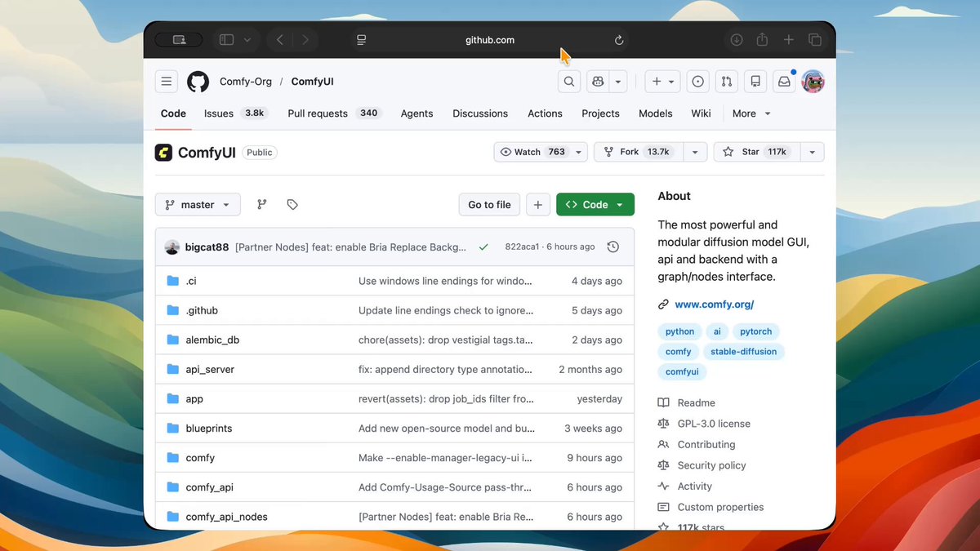Open pull requests icon in header
The height and width of the screenshot is (551, 980).
[726, 82]
